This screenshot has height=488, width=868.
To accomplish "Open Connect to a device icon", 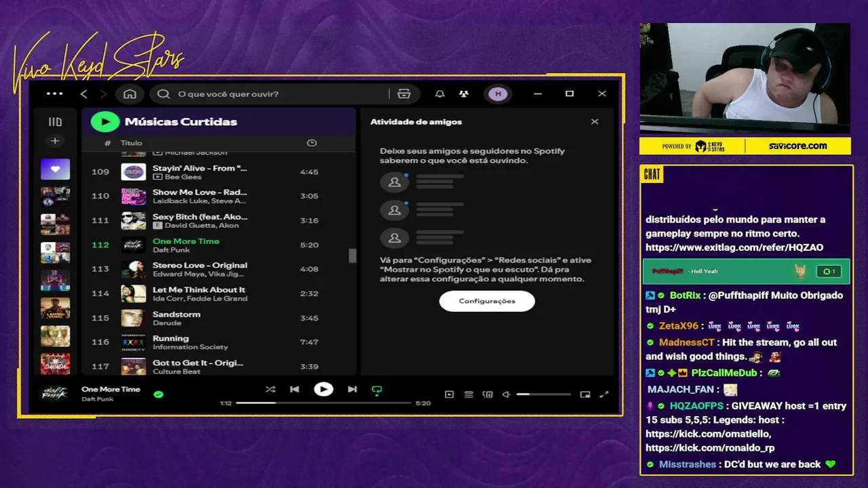I will click(487, 394).
